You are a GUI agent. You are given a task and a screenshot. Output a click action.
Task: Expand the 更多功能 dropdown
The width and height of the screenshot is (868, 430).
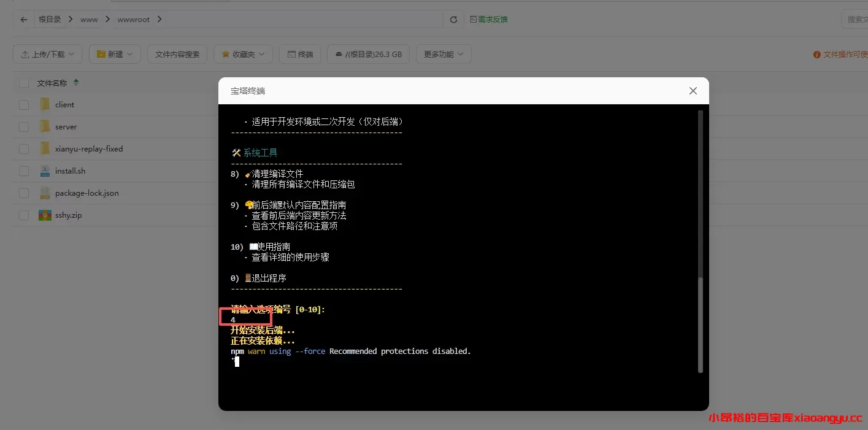[443, 54]
